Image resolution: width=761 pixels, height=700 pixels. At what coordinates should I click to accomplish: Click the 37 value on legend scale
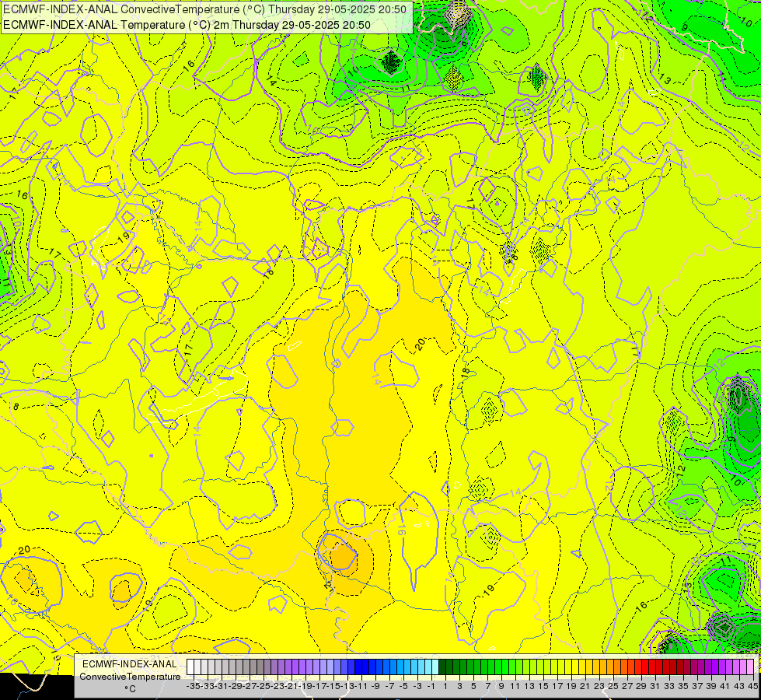pyautogui.click(x=697, y=686)
